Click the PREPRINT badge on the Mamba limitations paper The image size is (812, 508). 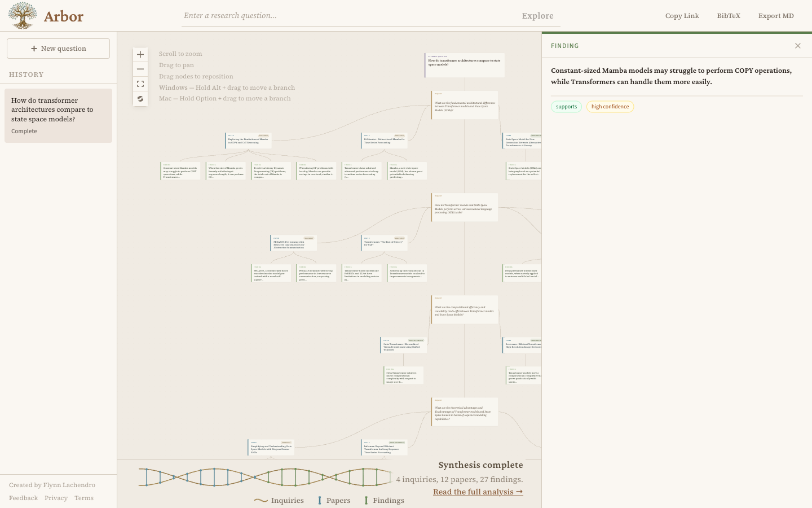[264, 135]
